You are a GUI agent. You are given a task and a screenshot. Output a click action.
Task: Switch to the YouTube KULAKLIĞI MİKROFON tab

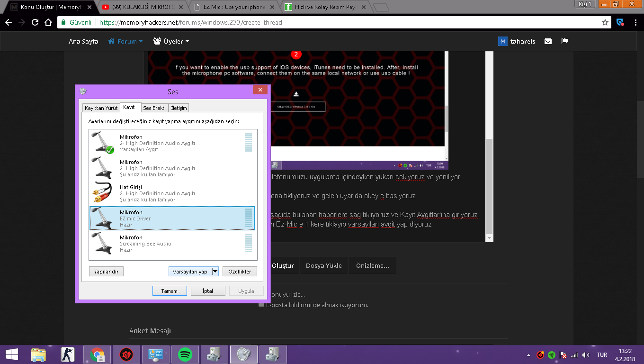point(143,7)
